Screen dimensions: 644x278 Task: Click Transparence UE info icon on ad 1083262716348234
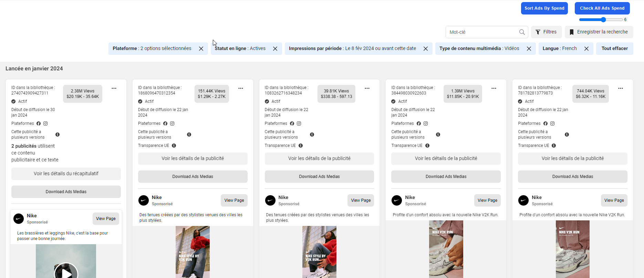coord(301,146)
